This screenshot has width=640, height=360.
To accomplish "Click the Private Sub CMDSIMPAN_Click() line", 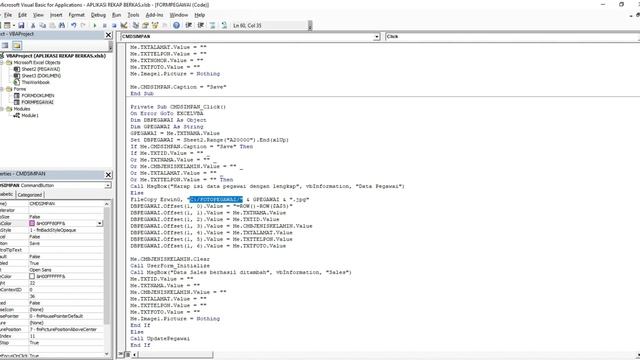I will (178, 107).
